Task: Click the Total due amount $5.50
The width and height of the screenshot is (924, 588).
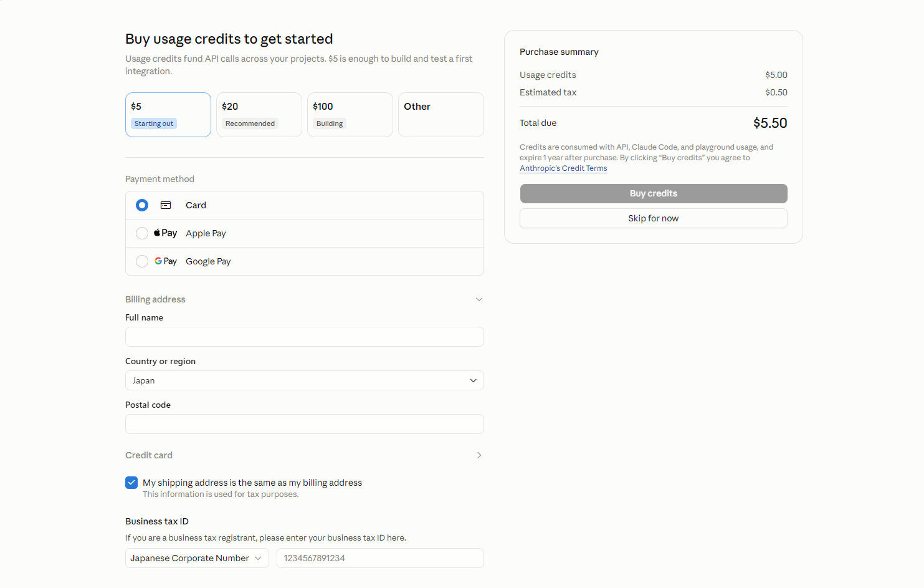Action: pyautogui.click(x=770, y=123)
